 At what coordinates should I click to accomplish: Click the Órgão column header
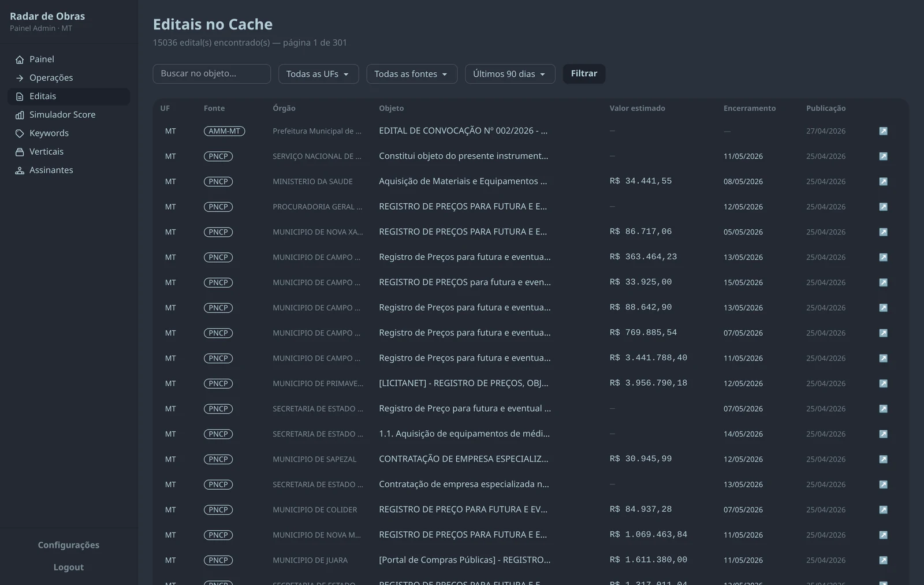pyautogui.click(x=284, y=109)
